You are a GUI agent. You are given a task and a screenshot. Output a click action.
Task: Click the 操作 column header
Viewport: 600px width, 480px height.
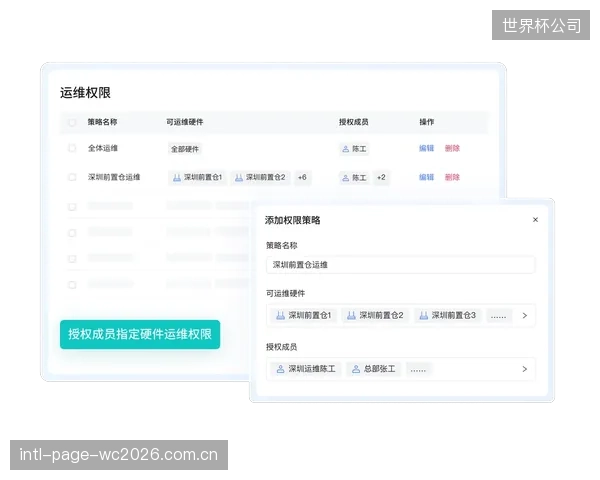[427, 122]
